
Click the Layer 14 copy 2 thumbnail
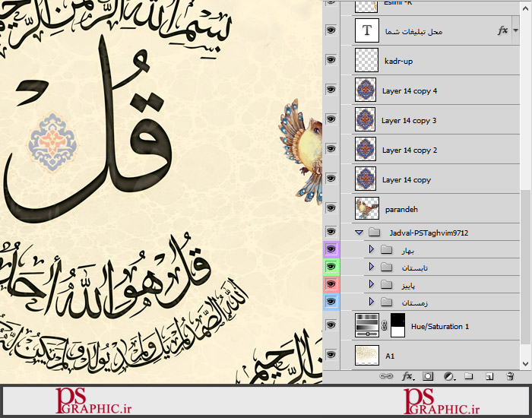(x=366, y=149)
